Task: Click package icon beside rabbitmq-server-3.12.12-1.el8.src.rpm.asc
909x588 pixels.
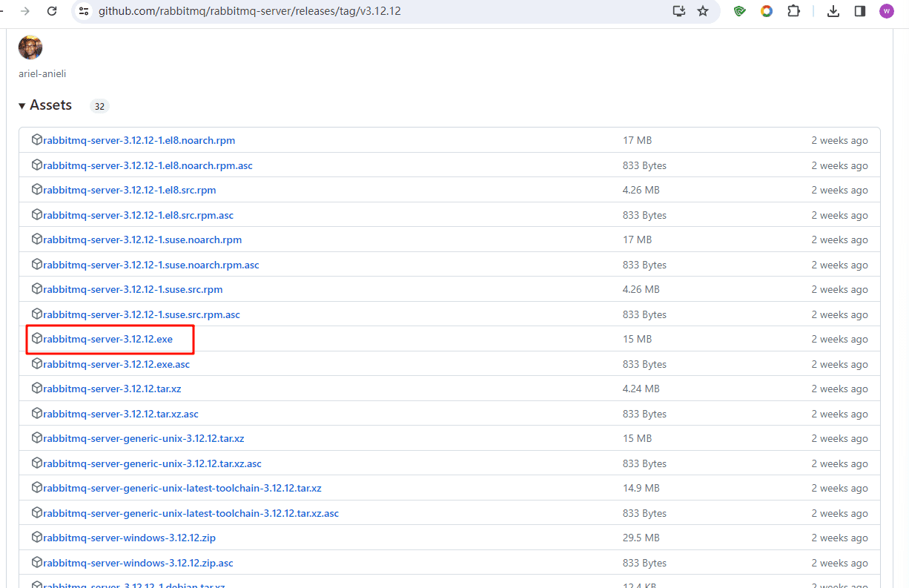Action: coord(37,215)
